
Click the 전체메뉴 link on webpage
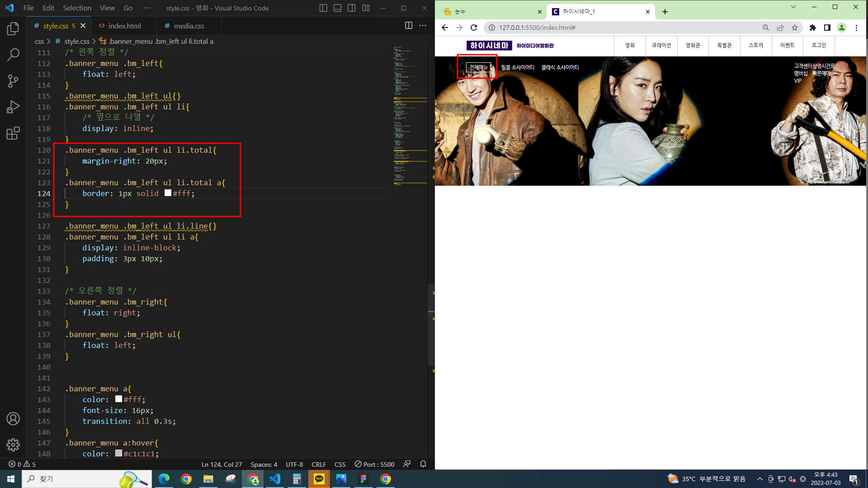click(x=478, y=67)
